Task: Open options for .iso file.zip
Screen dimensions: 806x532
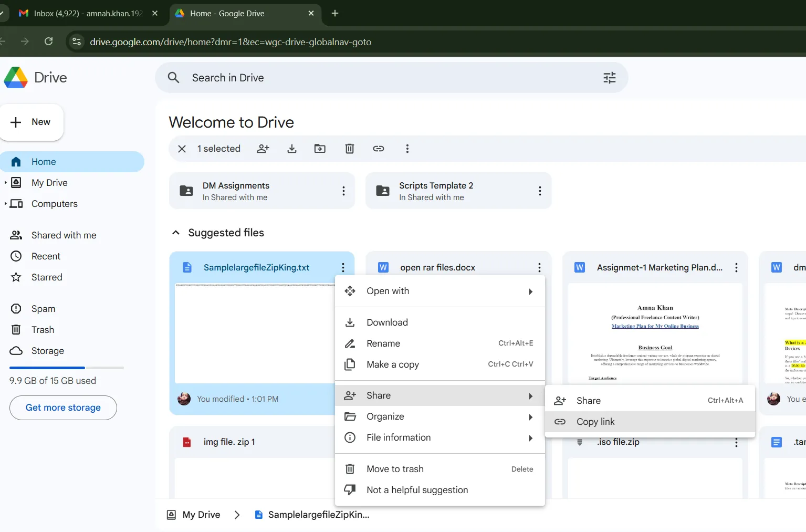Action: 736,443
